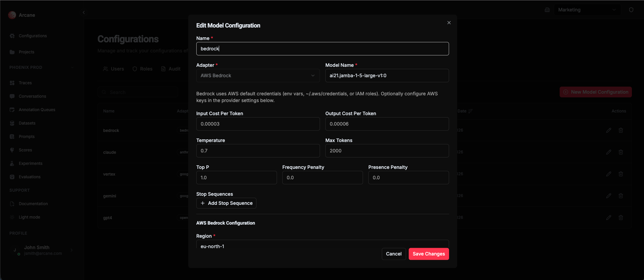Click the organization building icon in header
644x280 pixels.
pyautogui.click(x=547, y=10)
